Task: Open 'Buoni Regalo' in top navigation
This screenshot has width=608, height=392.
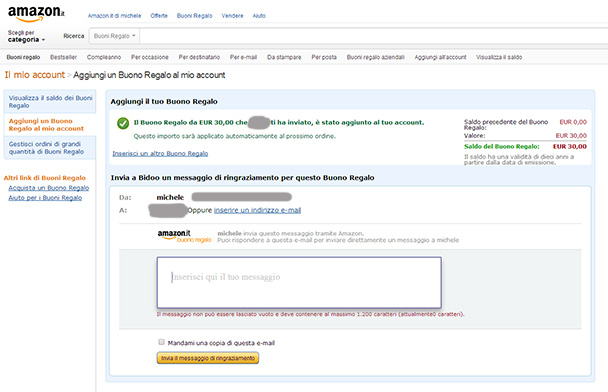Action: click(x=195, y=16)
